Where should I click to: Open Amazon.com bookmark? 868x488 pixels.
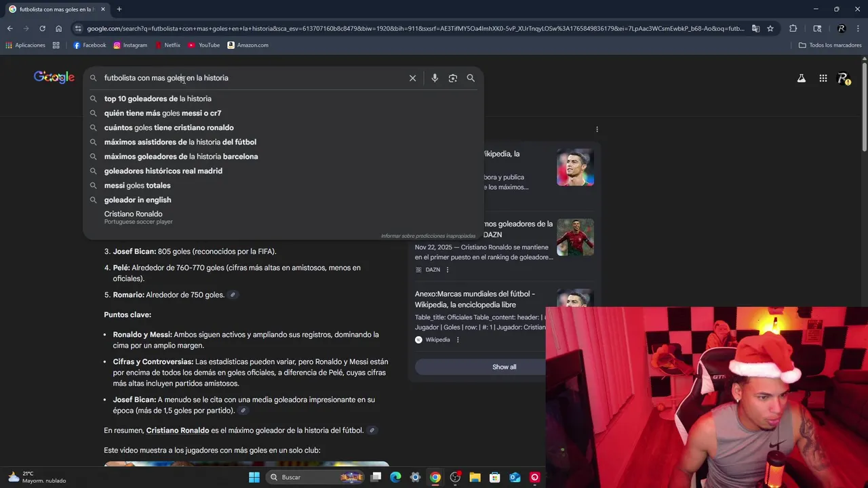click(248, 45)
